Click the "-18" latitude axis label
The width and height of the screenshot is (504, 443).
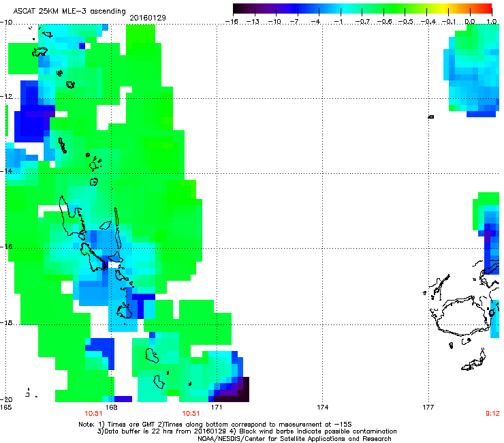tap(6, 322)
